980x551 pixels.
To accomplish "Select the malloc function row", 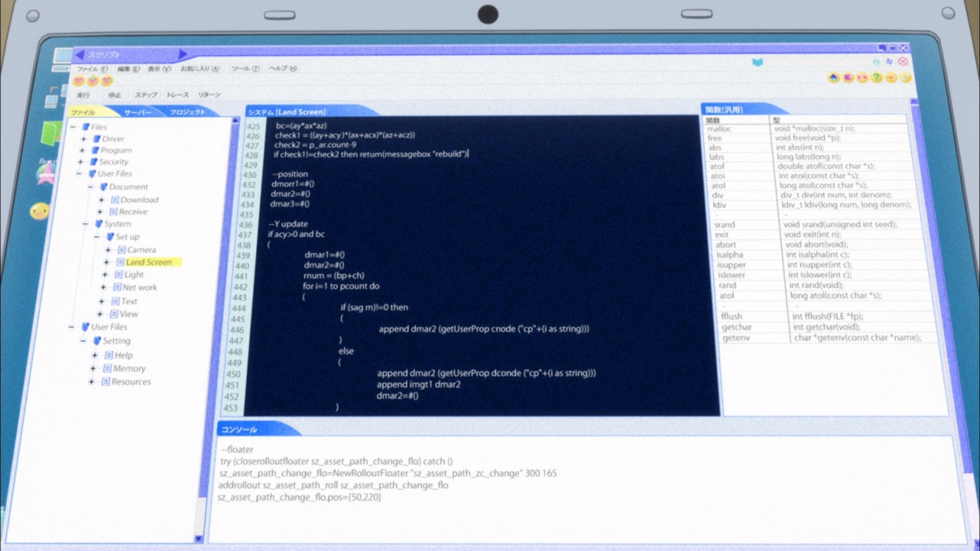I will pyautogui.click(x=807, y=129).
